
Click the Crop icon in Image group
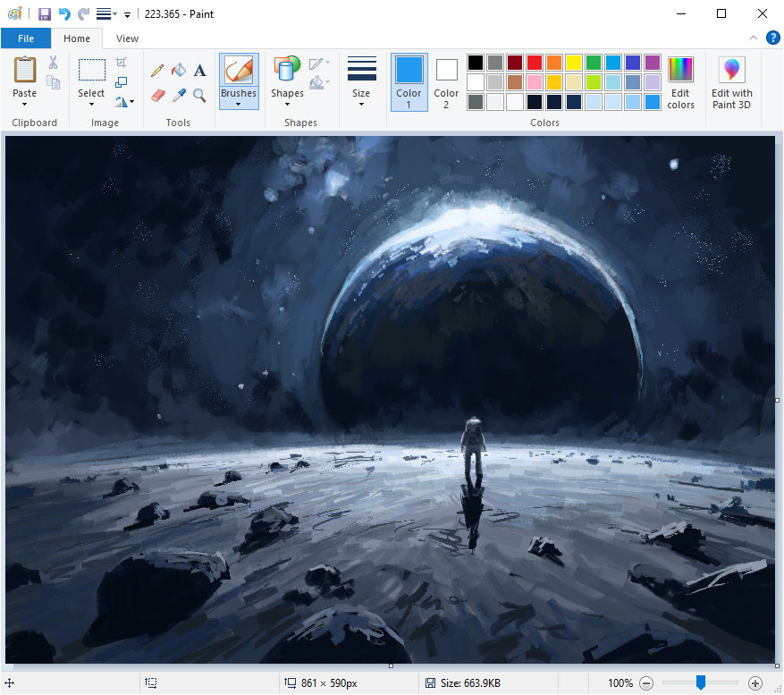pyautogui.click(x=121, y=63)
